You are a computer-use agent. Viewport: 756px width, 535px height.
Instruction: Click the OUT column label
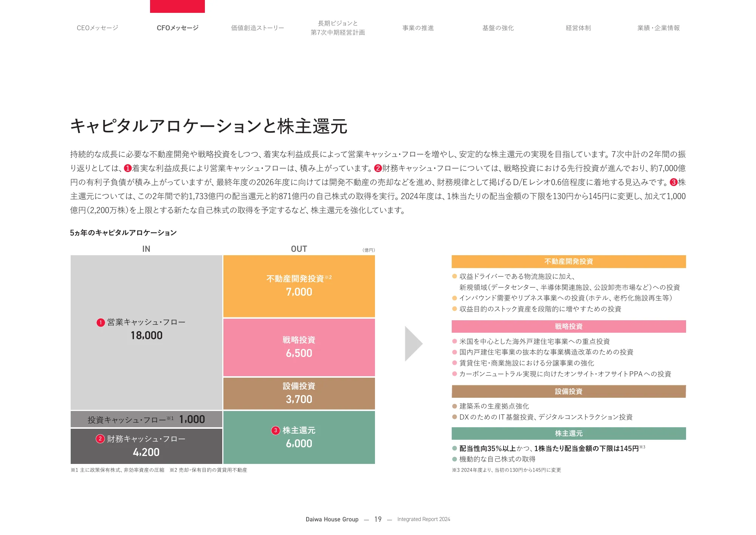click(299, 249)
